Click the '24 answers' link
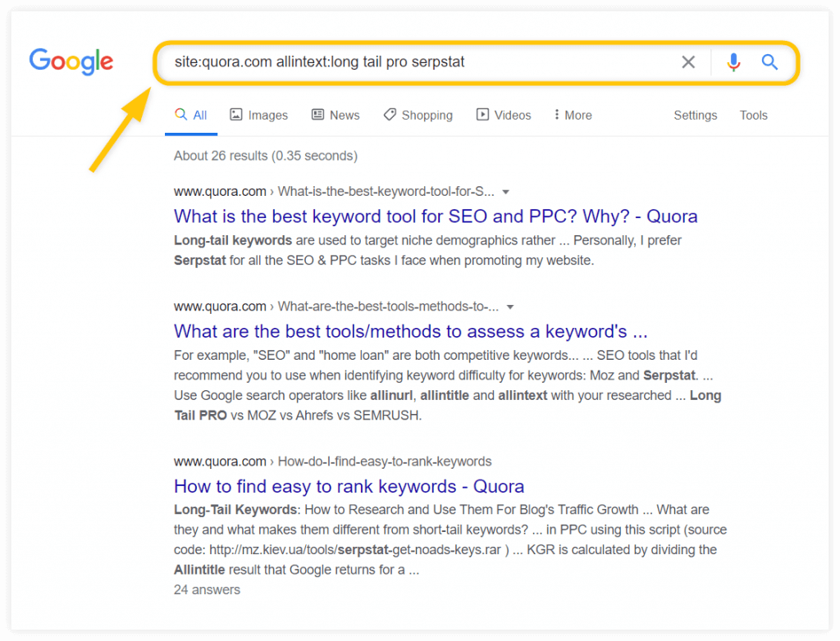 (207, 589)
